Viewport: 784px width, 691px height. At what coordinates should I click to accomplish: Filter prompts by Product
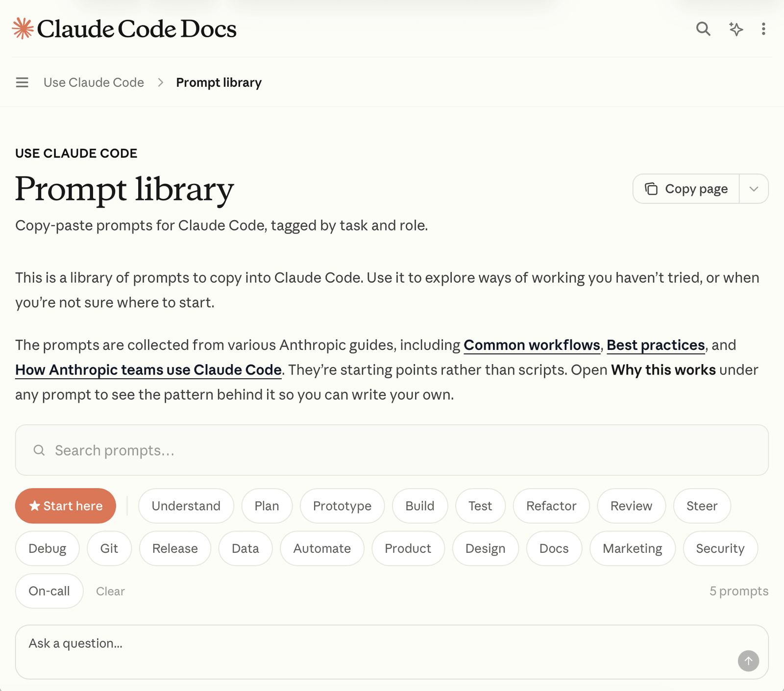pos(408,548)
